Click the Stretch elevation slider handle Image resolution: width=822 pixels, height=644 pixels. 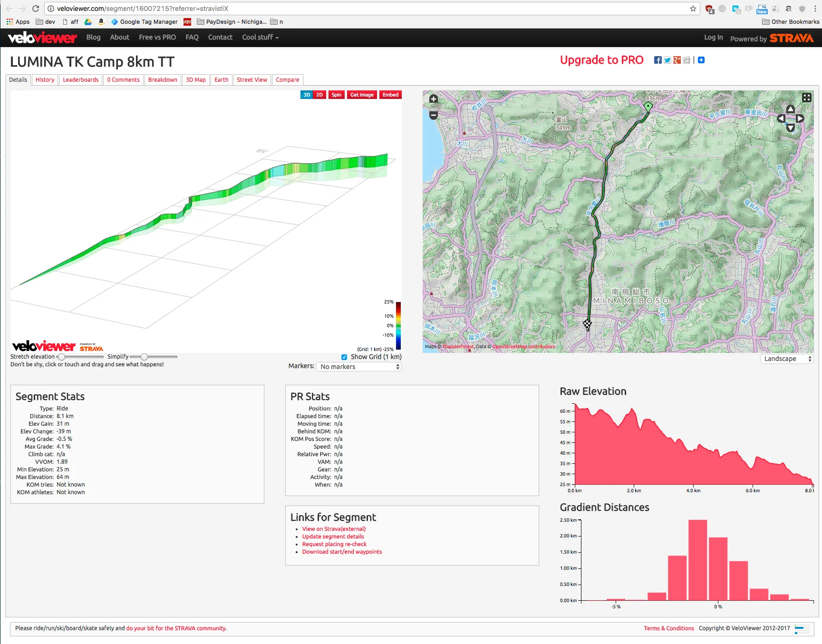pyautogui.click(x=61, y=357)
